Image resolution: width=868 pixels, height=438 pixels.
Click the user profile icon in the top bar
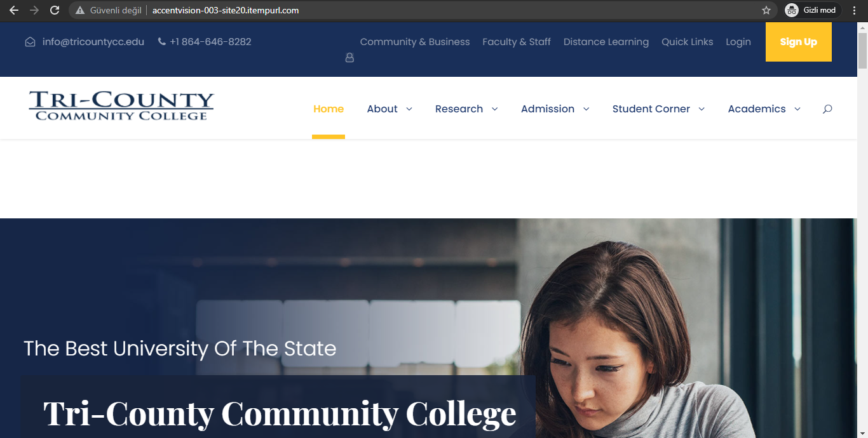tap(349, 58)
